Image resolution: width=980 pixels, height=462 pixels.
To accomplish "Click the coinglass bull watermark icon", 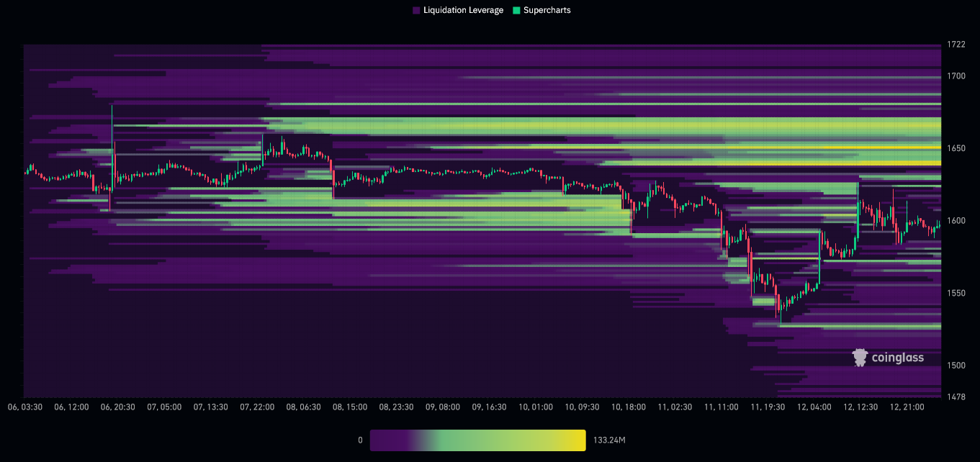I will coord(858,356).
